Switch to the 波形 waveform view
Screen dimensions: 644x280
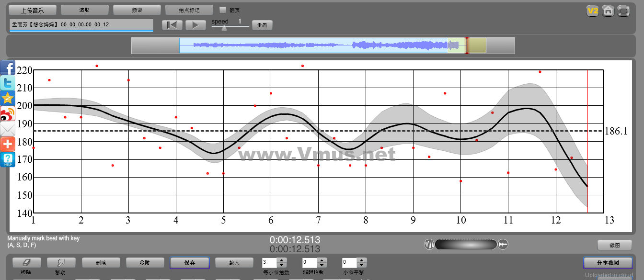click(85, 10)
